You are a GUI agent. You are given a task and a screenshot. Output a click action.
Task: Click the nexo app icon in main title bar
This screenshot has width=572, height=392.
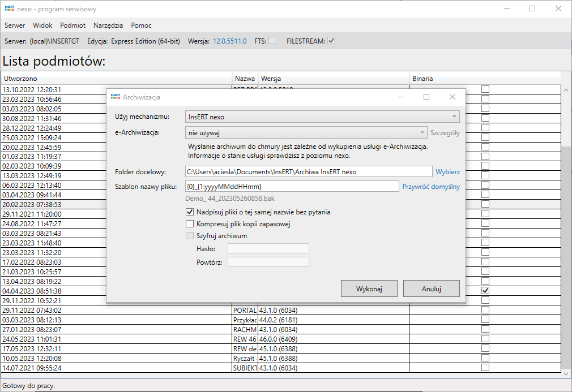click(x=10, y=8)
